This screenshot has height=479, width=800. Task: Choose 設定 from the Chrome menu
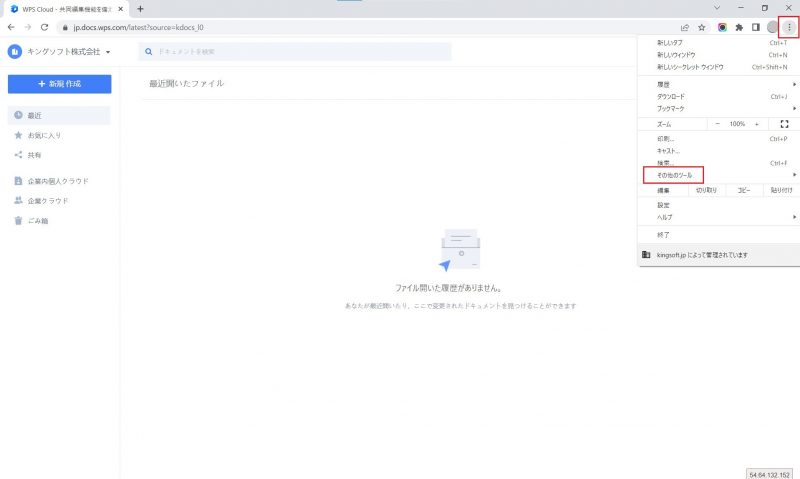click(x=664, y=204)
